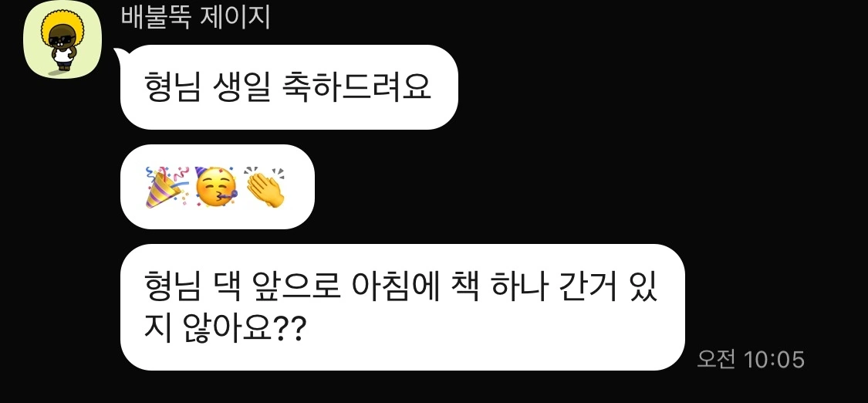Click 댁 in the last message bubble
868x403 pixels.
click(227, 286)
